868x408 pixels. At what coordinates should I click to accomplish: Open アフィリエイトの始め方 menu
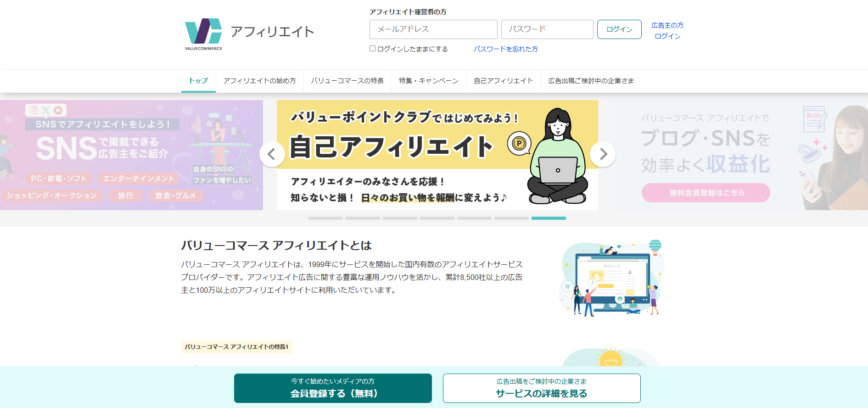[260, 81]
